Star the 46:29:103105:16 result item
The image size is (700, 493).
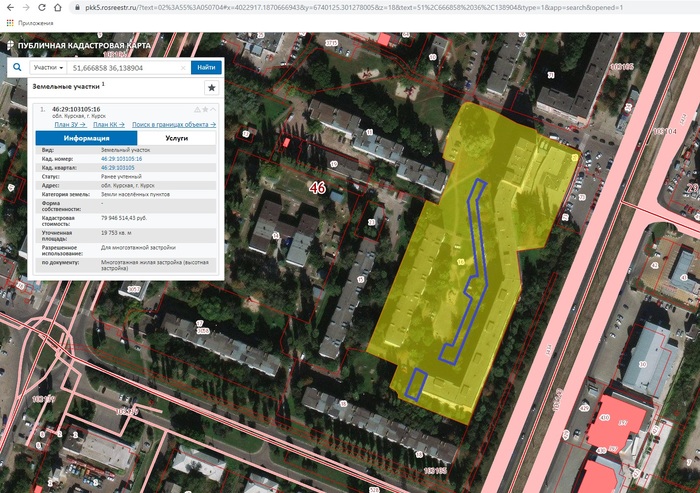(x=205, y=108)
